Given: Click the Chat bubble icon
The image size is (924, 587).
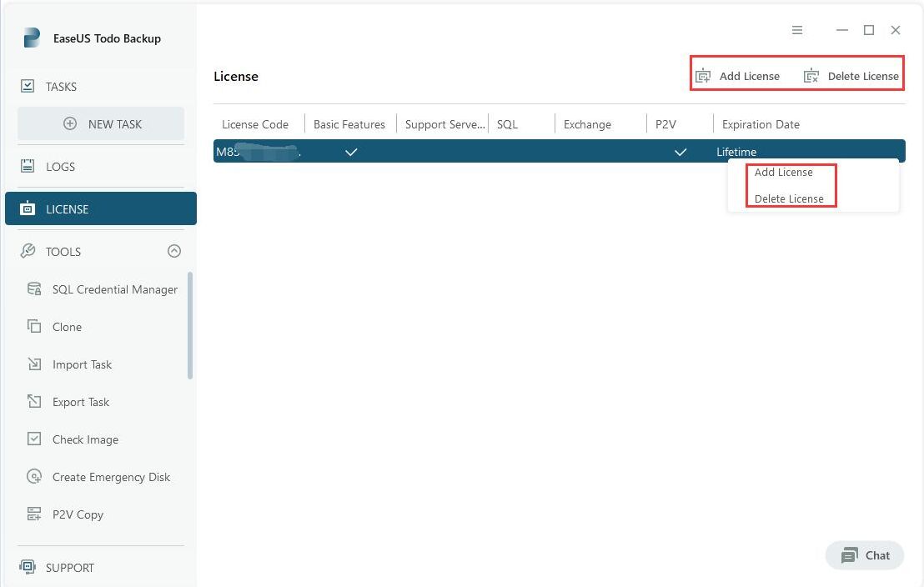Looking at the screenshot, I should 850,555.
